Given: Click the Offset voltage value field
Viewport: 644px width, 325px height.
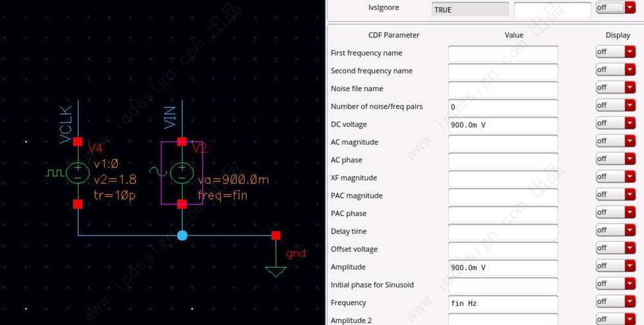Looking at the screenshot, I should tap(503, 250).
